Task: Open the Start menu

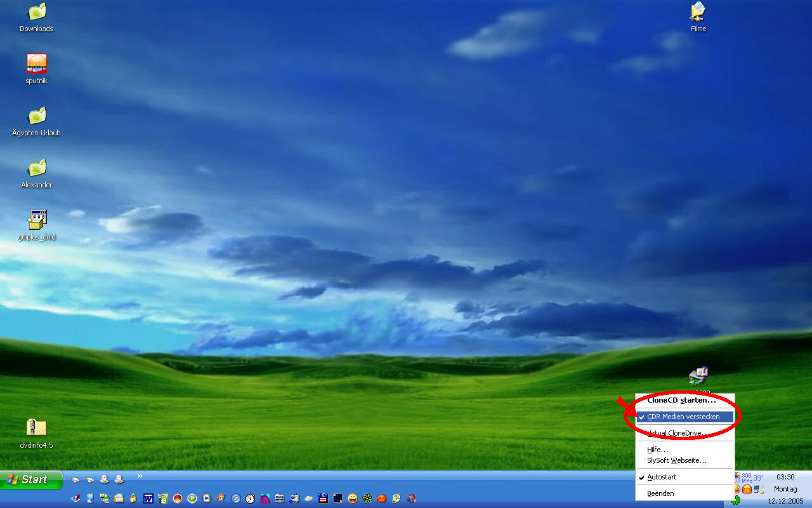Action: pyautogui.click(x=32, y=479)
